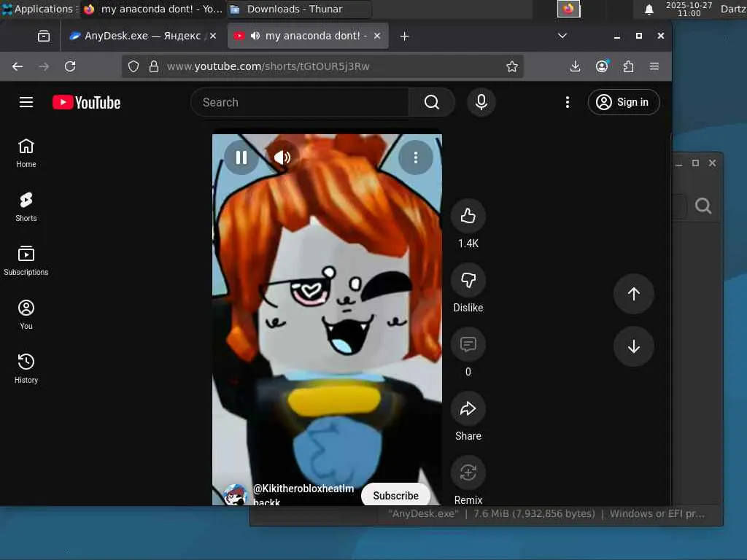Open the You page in sidebar
Image resolution: width=747 pixels, height=560 pixels.
26,315
